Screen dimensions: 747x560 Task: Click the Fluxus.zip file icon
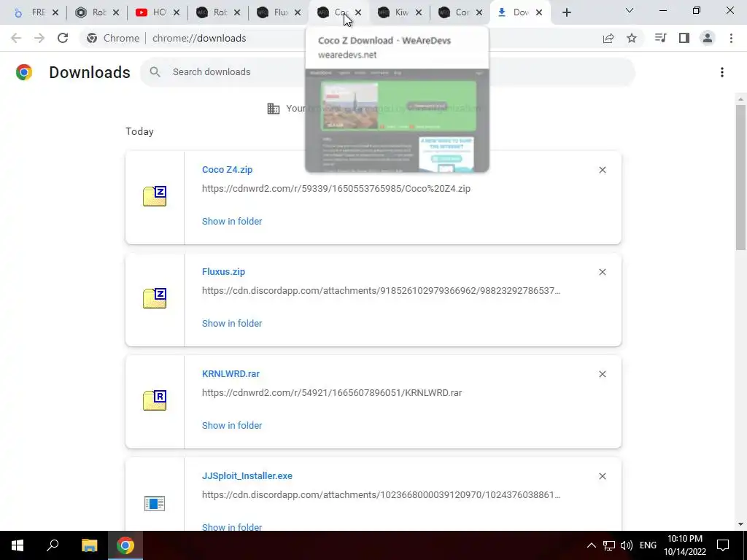[155, 298]
